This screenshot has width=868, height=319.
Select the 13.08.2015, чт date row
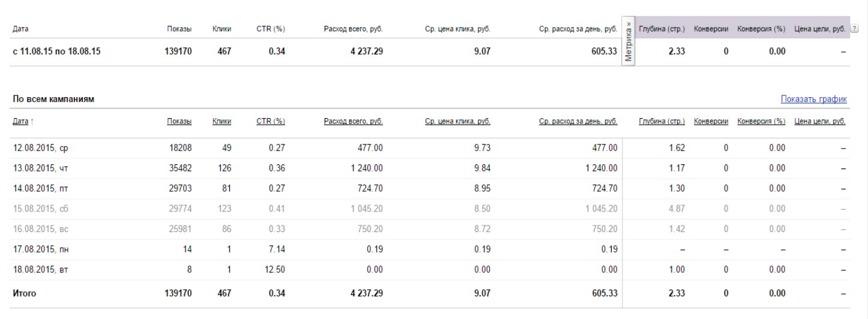[35, 168]
